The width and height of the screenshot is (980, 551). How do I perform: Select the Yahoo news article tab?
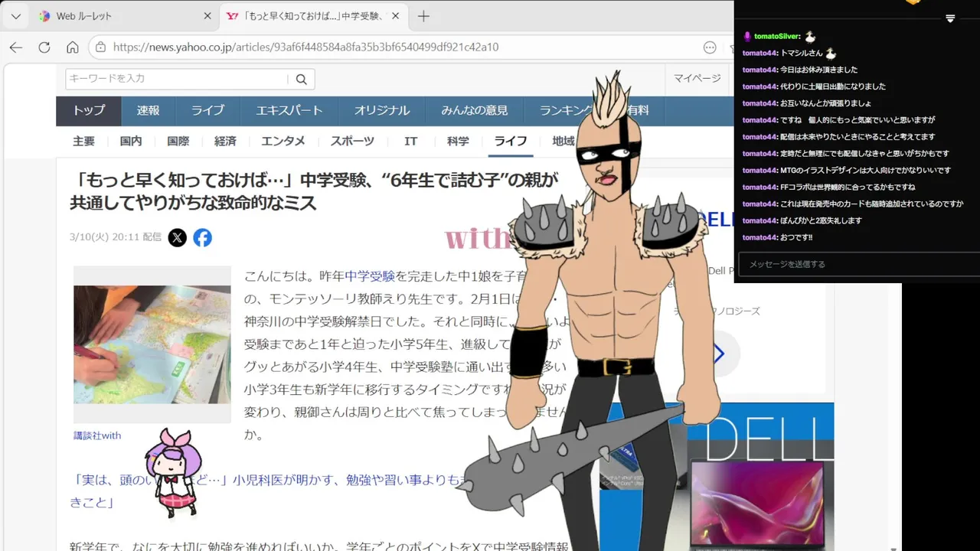pyautogui.click(x=314, y=16)
